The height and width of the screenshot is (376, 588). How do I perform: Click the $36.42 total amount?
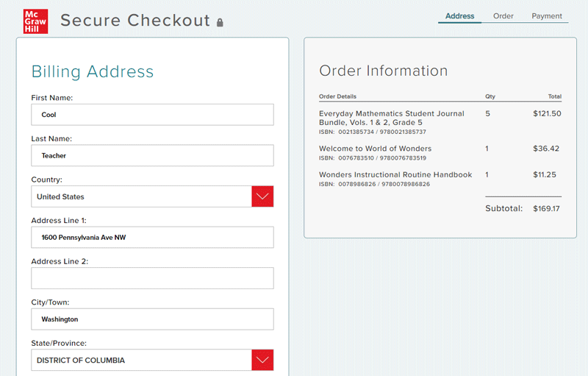546,149
